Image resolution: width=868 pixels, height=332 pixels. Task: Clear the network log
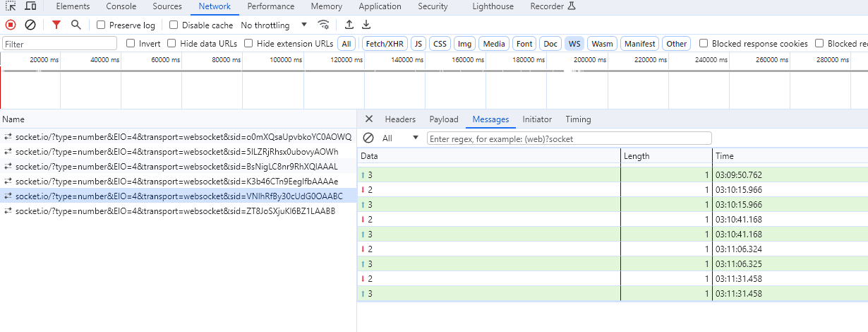pos(30,25)
